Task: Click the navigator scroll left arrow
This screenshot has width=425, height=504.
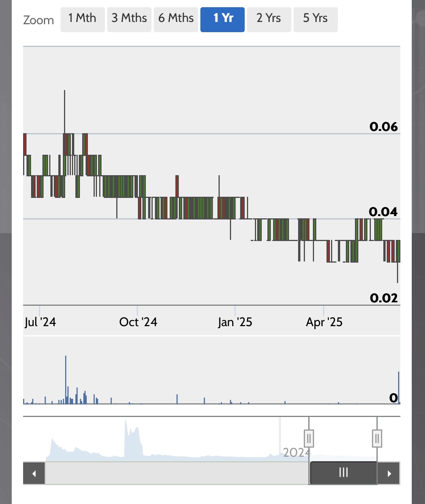Action: point(34,473)
